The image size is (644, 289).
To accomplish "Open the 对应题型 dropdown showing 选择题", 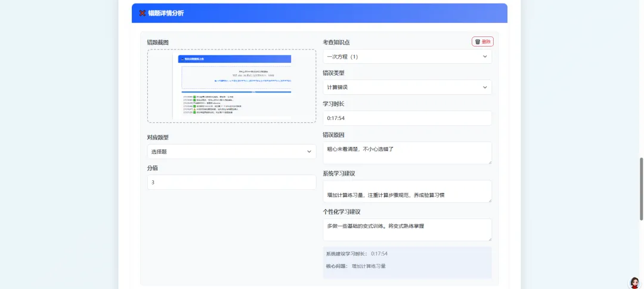I will coord(231,152).
